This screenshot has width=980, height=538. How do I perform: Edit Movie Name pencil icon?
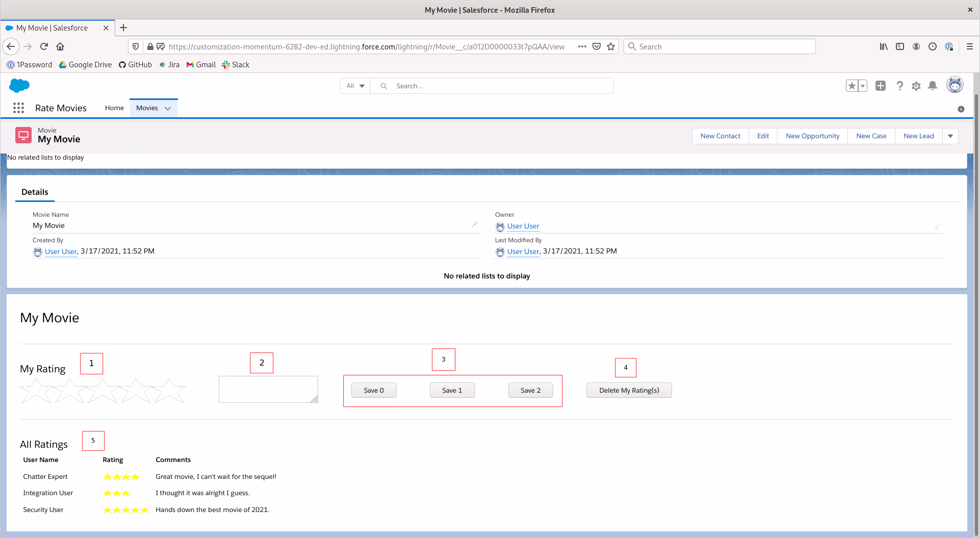[475, 224]
